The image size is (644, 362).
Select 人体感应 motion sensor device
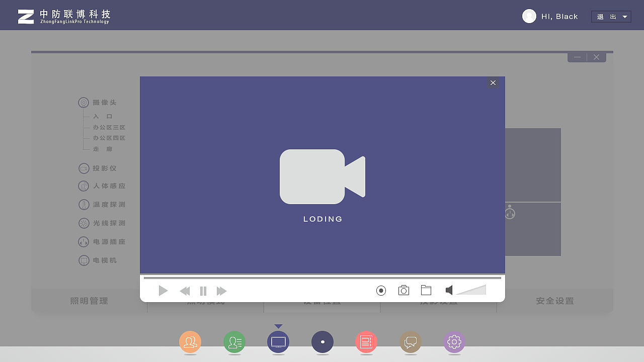(109, 186)
